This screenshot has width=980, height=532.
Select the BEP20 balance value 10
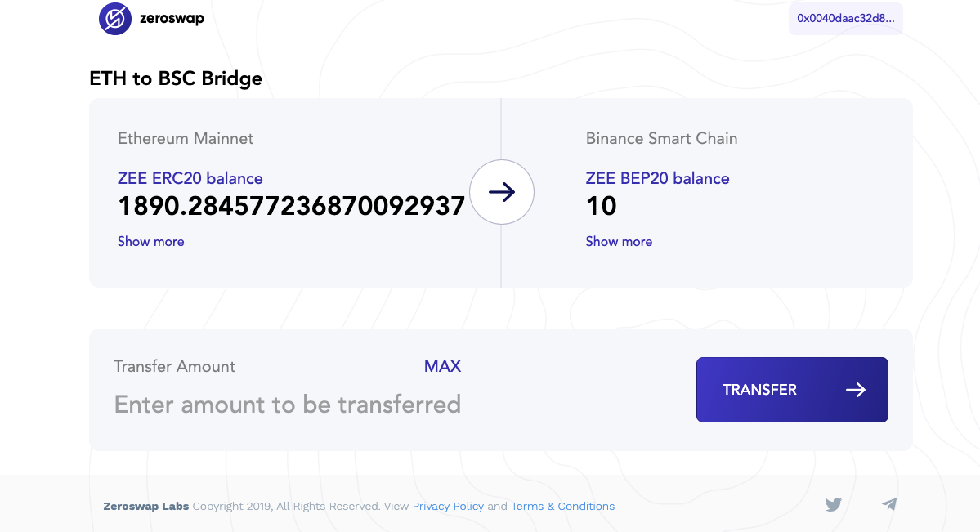(x=602, y=206)
